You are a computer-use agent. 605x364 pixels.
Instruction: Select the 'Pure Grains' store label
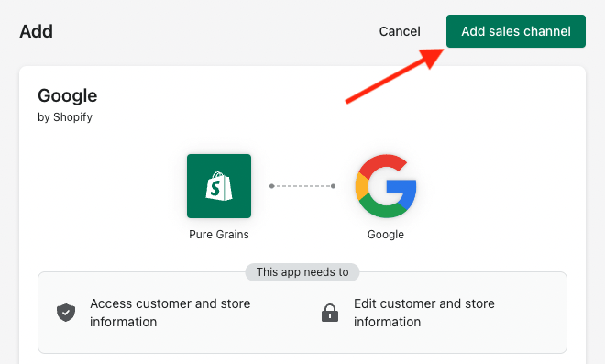(219, 235)
